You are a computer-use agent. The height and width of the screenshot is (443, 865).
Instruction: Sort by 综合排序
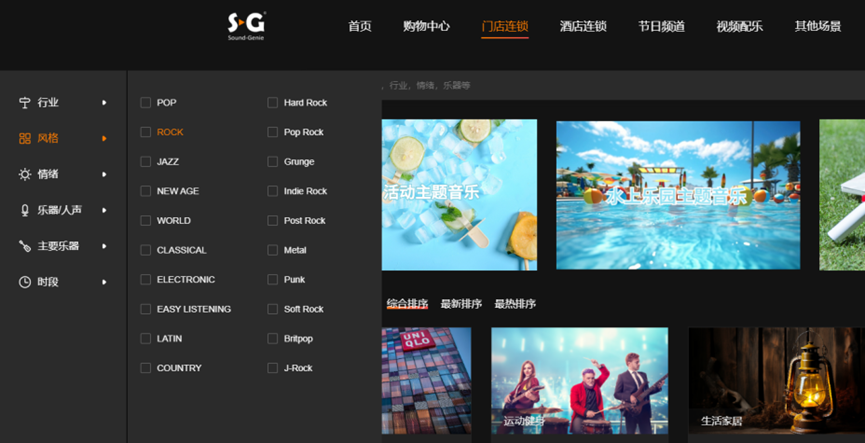pyautogui.click(x=407, y=304)
